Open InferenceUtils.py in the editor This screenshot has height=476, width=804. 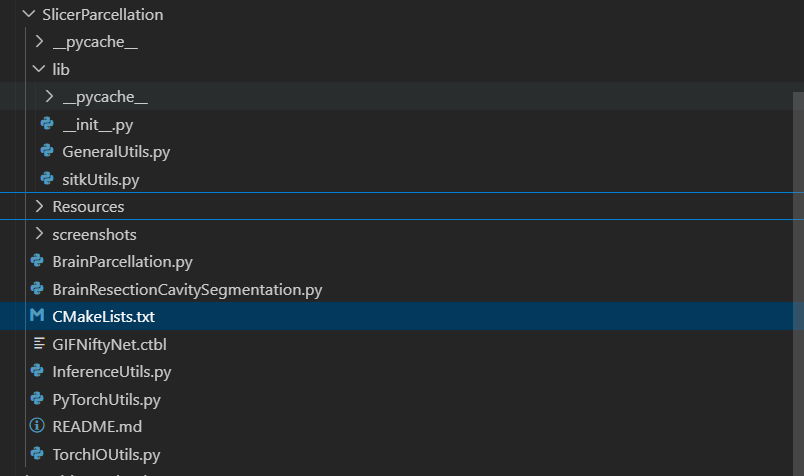[x=112, y=372]
